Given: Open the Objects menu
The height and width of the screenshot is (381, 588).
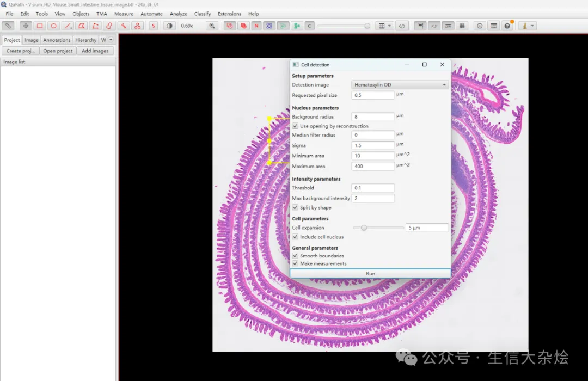Looking at the screenshot, I should pyautogui.click(x=81, y=14).
